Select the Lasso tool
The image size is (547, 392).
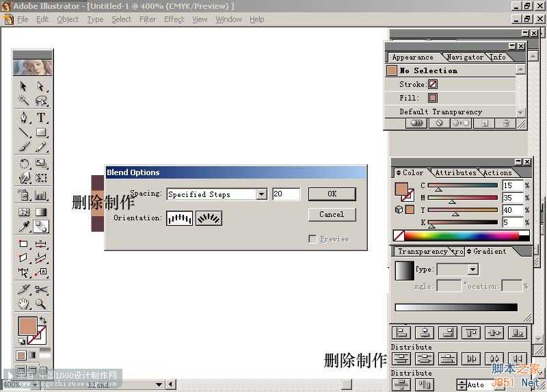coord(41,101)
